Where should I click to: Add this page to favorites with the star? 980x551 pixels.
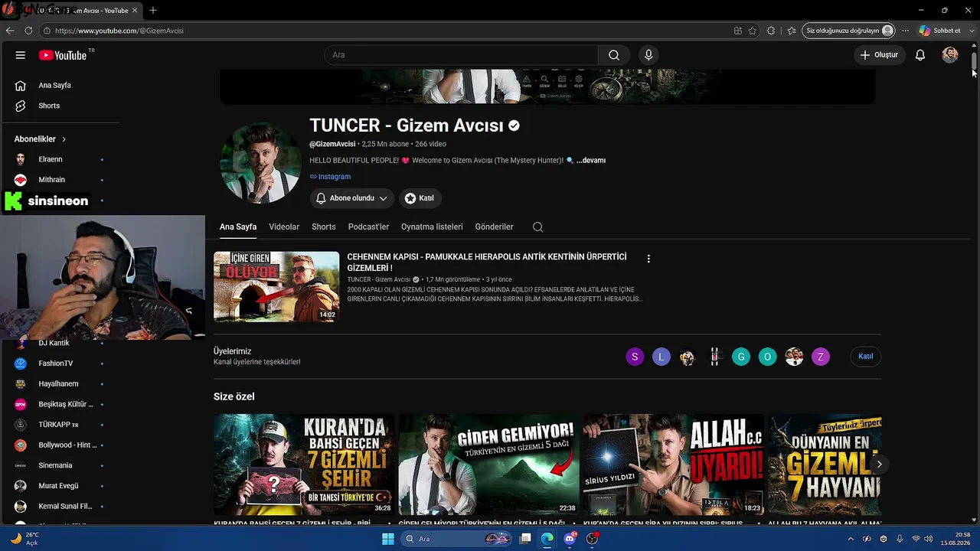753,31
